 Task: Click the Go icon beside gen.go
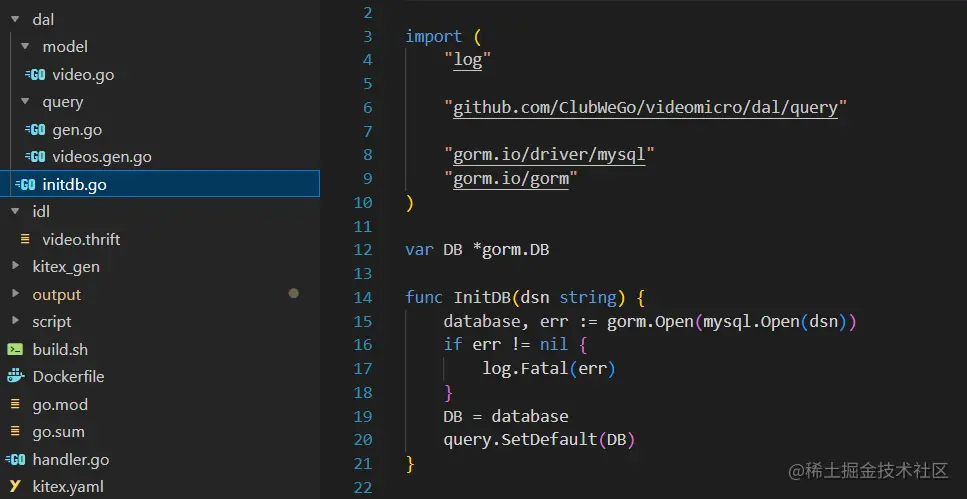(35, 130)
